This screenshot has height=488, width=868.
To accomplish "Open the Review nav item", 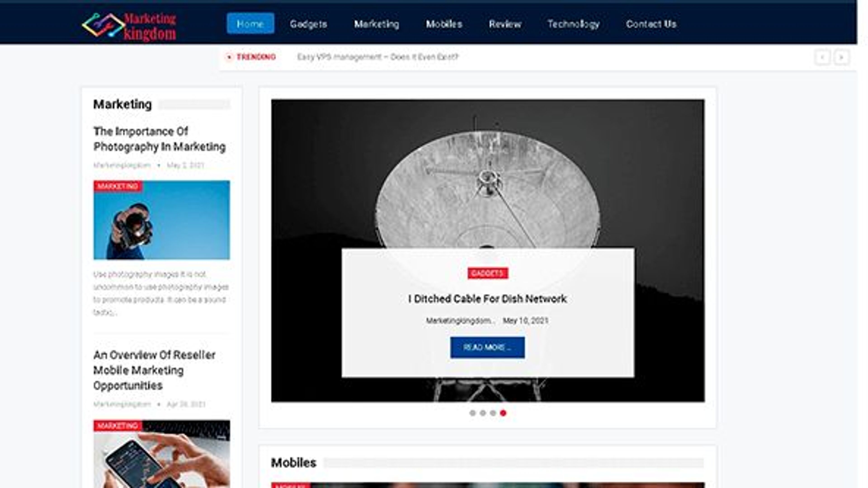I will [505, 24].
